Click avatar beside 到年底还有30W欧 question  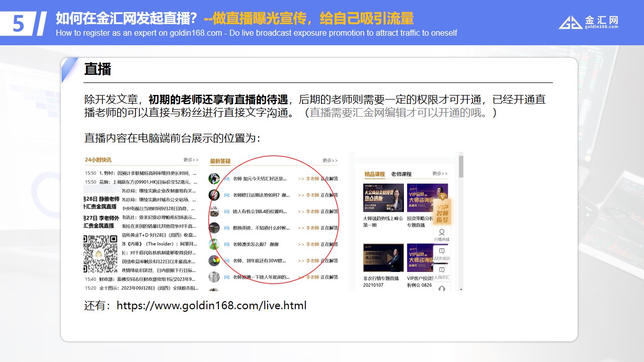(214, 260)
